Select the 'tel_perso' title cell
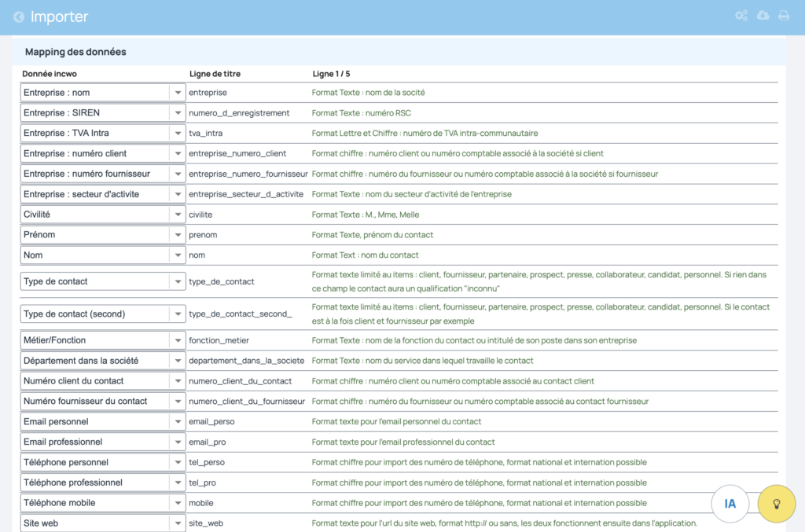This screenshot has height=532, width=805. [207, 462]
